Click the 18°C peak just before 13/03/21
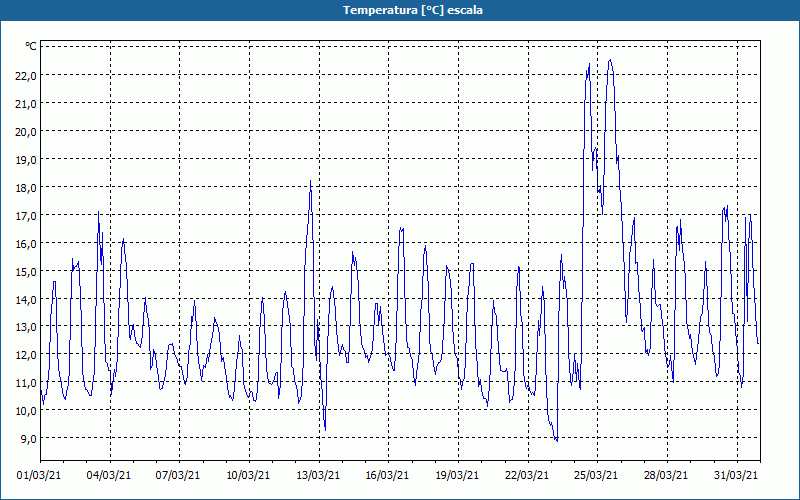 (310, 181)
